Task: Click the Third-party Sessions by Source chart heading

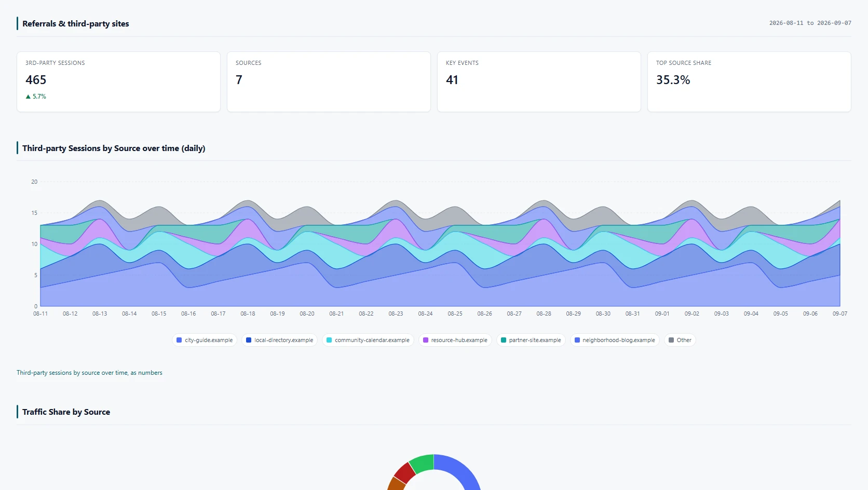Action: click(114, 148)
